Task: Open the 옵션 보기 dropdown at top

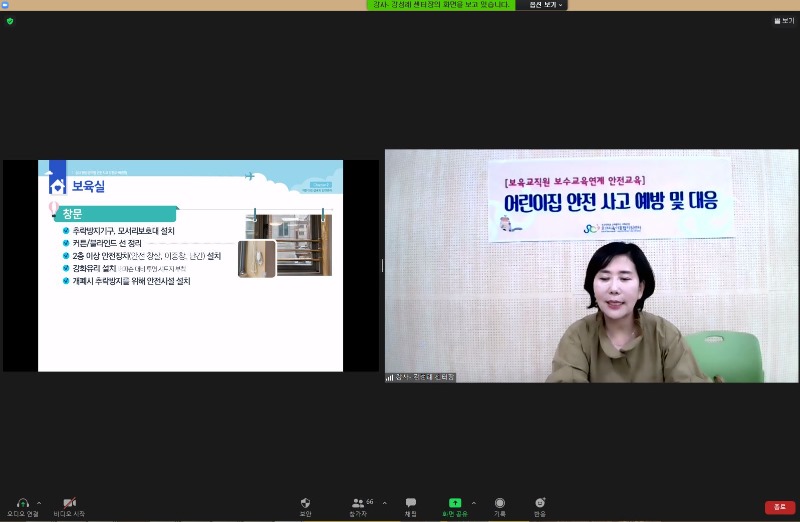Action: [x=541, y=5]
